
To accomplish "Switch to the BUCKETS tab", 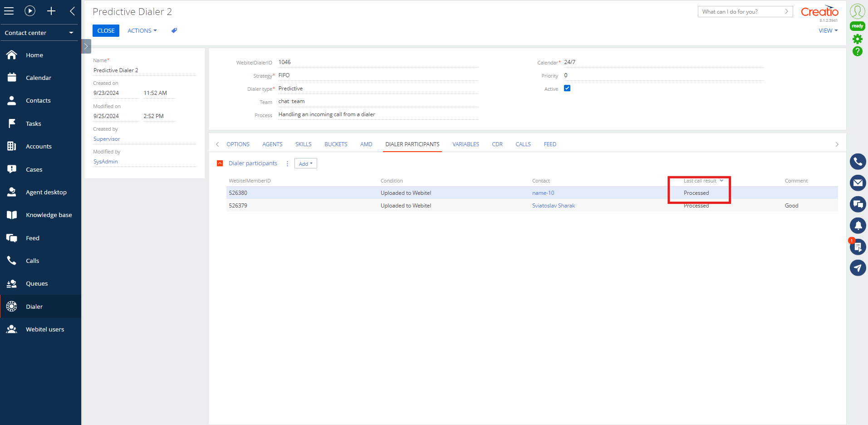I will 336,144.
